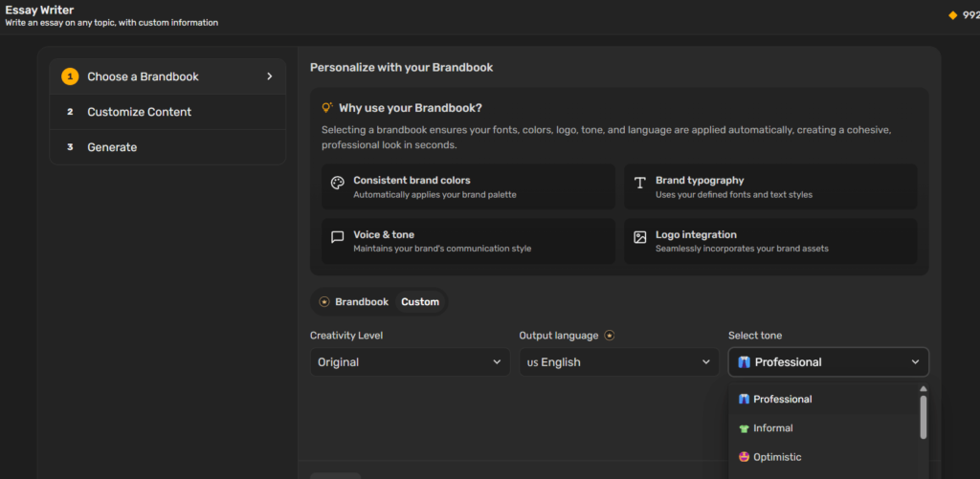
Task: Click the lightbulb icon beside Why use your Brandbook
Action: (327, 107)
